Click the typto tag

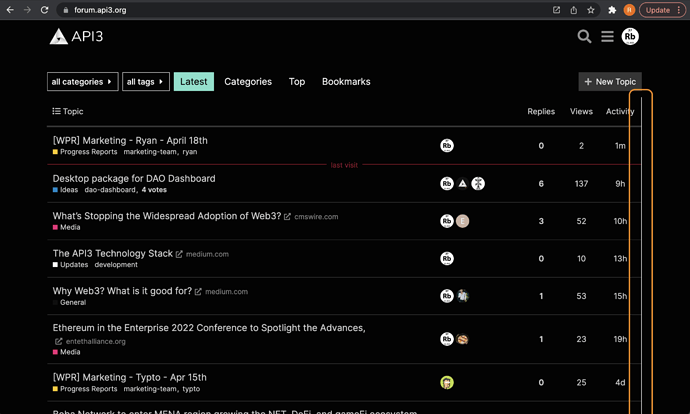(x=191, y=389)
